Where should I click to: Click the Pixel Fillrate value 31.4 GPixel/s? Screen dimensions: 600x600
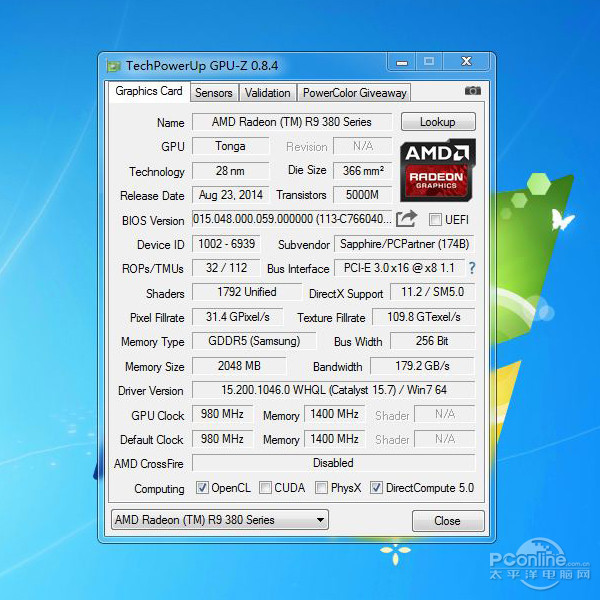coord(238,317)
